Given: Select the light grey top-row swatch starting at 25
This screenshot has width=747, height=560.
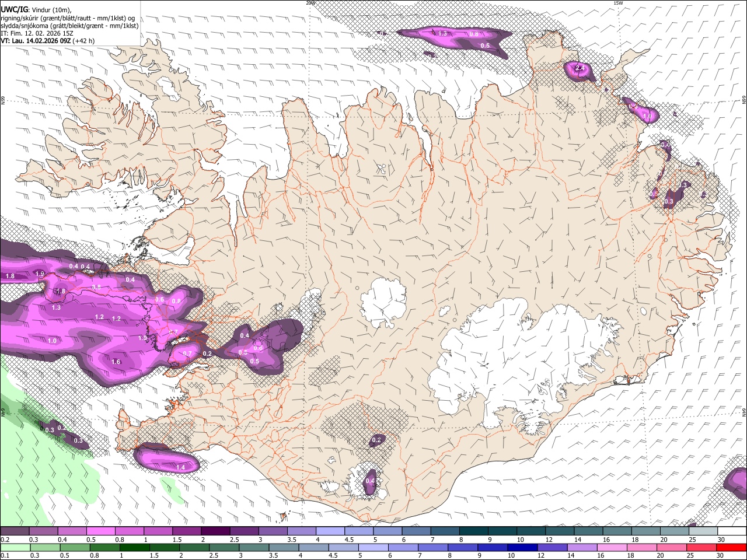Looking at the screenshot, I should click(x=703, y=531).
